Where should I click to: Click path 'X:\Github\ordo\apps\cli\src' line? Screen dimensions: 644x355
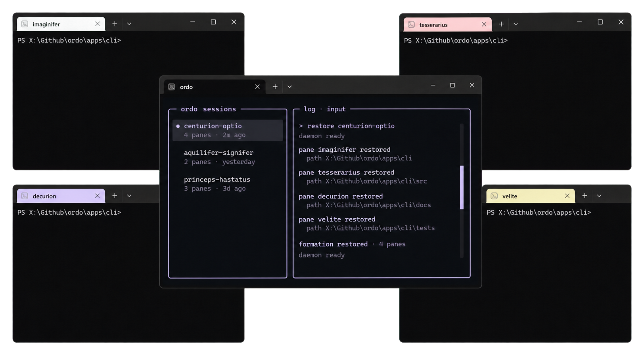pyautogui.click(x=367, y=181)
